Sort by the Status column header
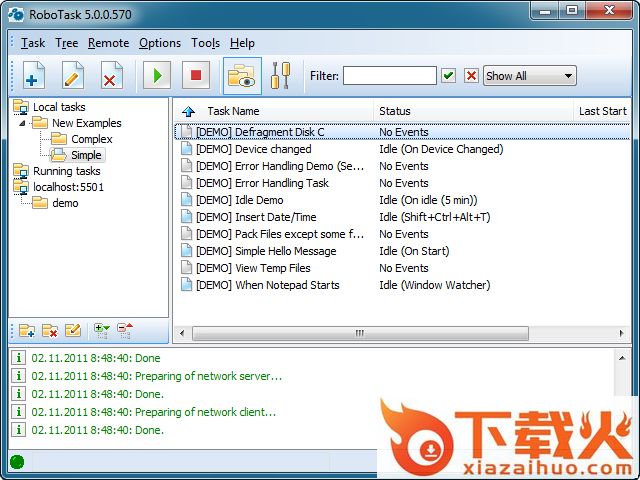 coord(395,111)
